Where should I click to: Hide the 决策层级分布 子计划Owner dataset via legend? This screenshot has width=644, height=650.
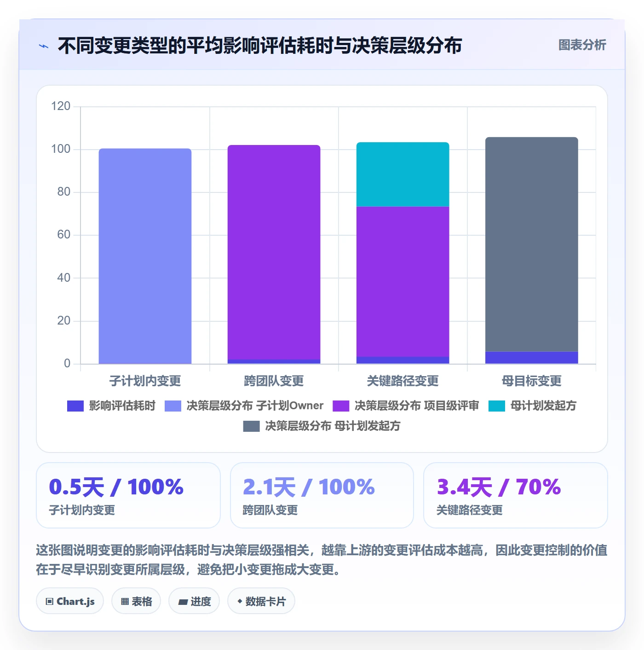244,406
